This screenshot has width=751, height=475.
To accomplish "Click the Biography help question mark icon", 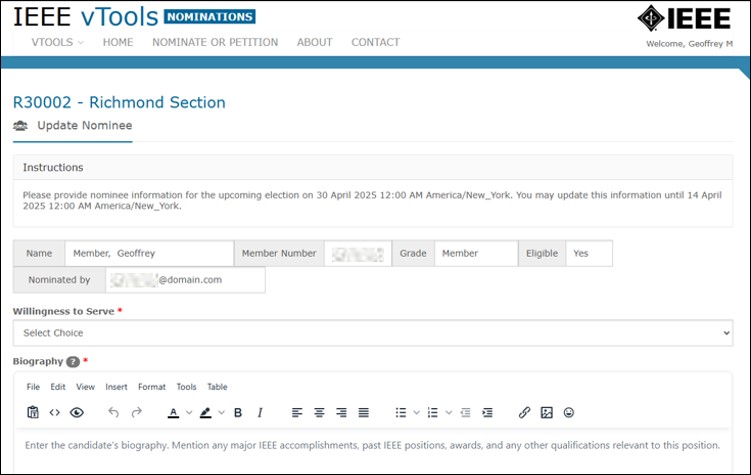I will click(x=73, y=362).
